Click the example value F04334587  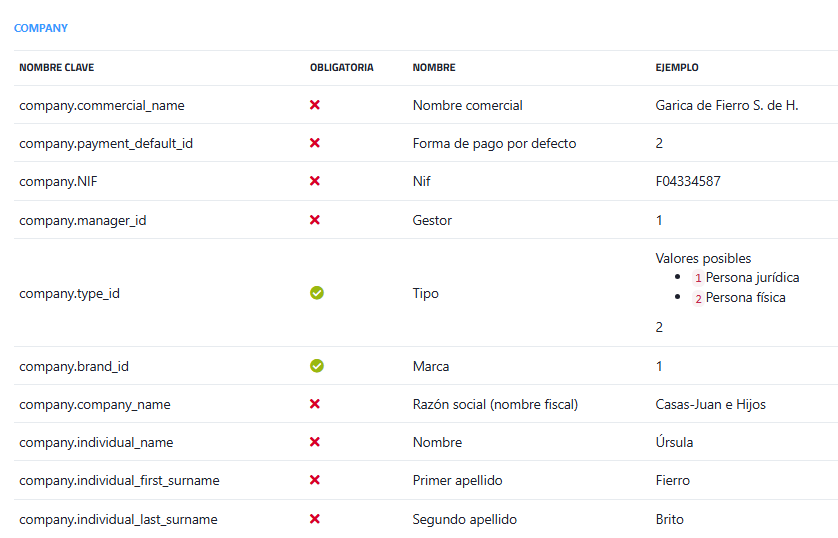point(688,182)
